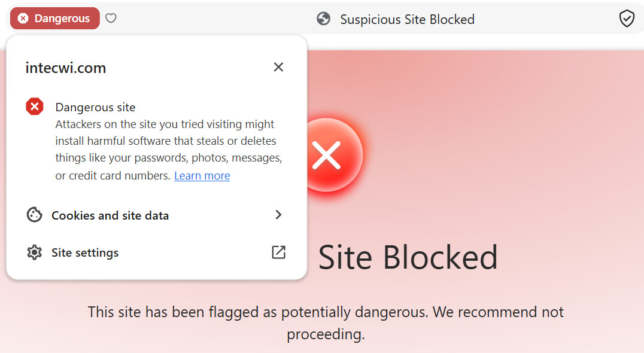Open the shield checkmark protection icon

pyautogui.click(x=627, y=19)
